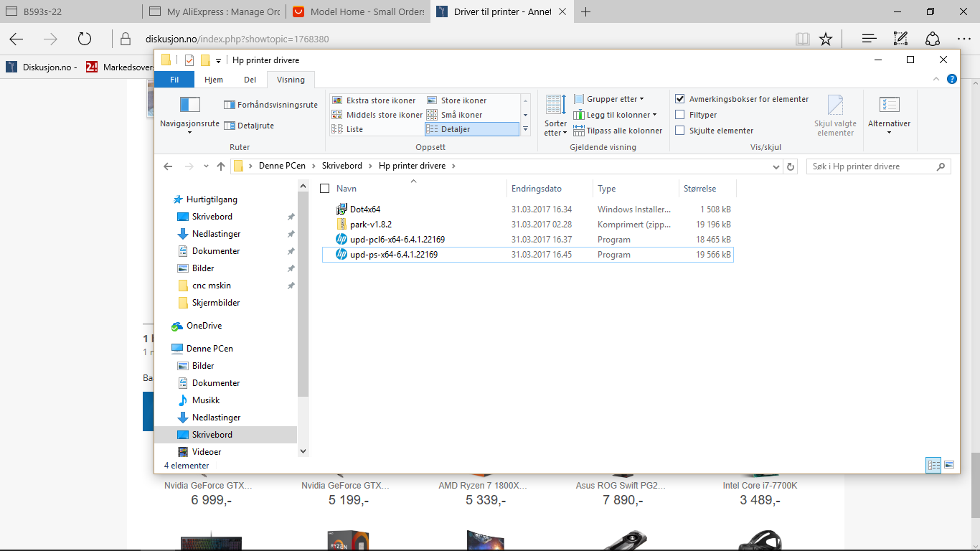Collapse the Explorer ribbon
The width and height of the screenshot is (980, 551).
936,79
